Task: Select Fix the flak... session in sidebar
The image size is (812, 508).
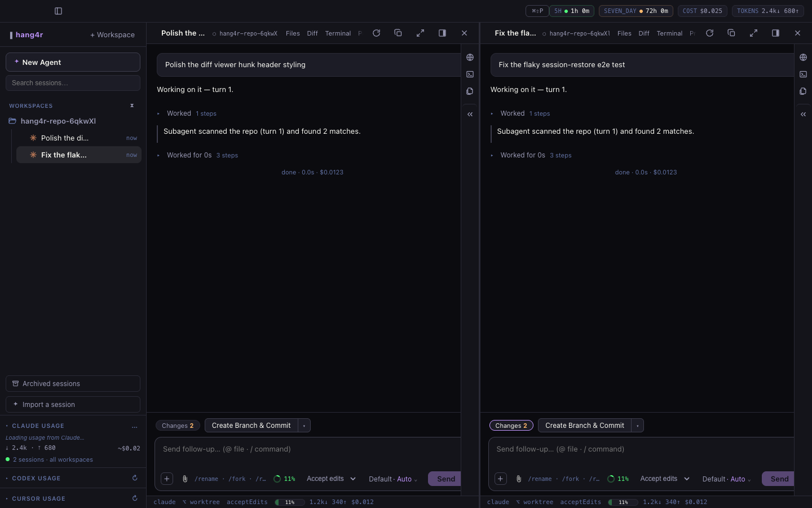Action: [x=78, y=155]
